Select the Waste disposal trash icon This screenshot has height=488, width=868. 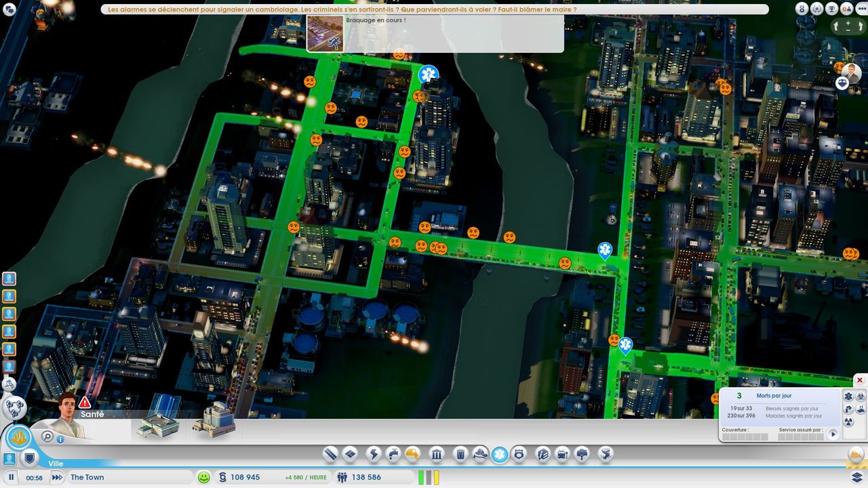click(460, 454)
